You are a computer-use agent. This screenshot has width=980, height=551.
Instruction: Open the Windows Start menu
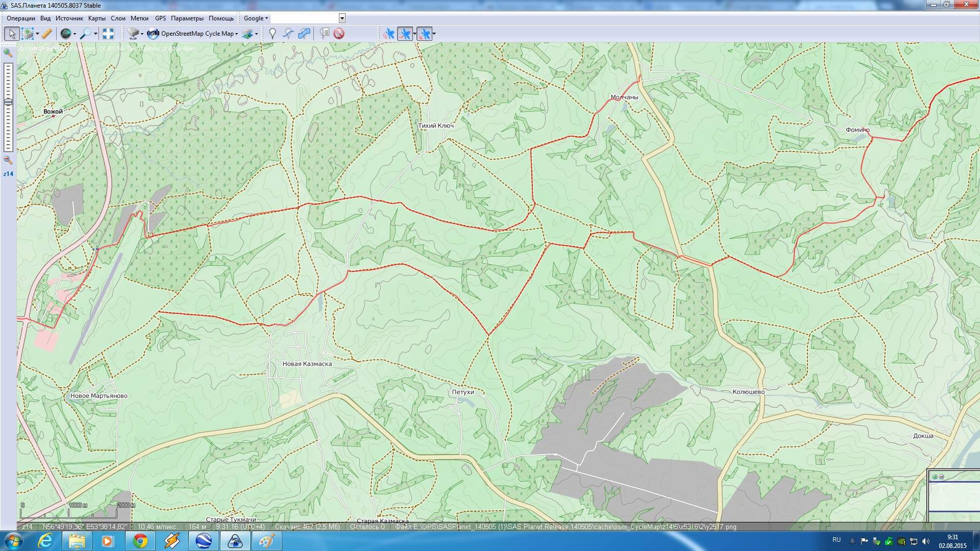coord(13,541)
